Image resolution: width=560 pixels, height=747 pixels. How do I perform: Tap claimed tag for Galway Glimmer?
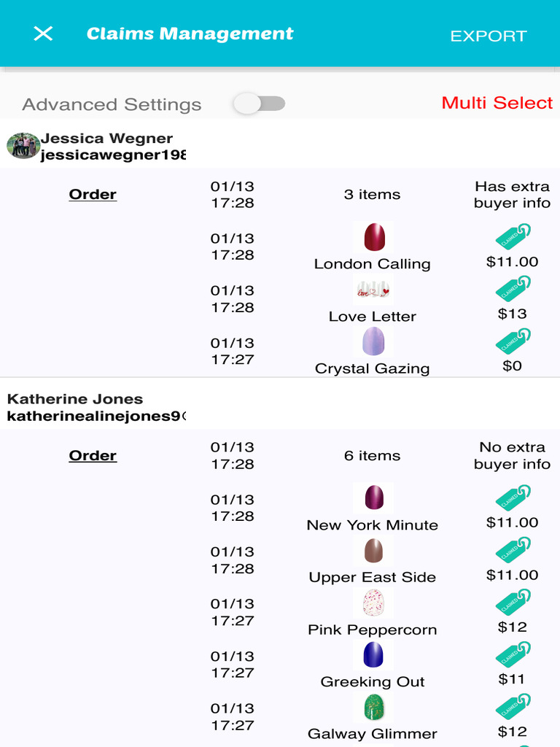point(513,706)
